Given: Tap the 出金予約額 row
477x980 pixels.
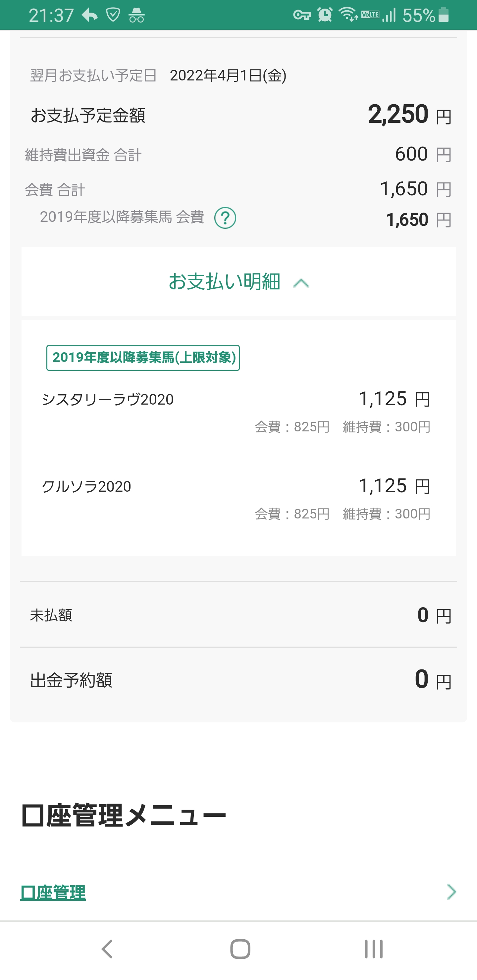Looking at the screenshot, I should click(238, 680).
